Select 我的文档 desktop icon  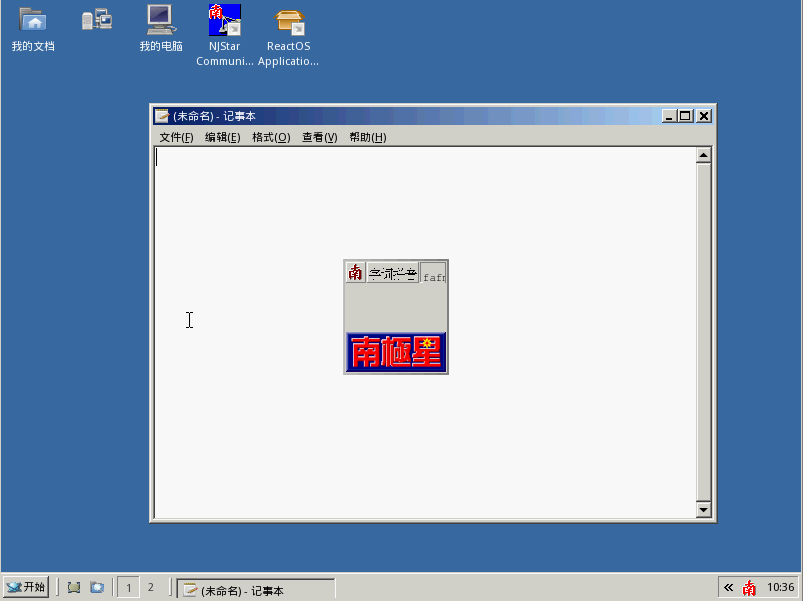33,30
